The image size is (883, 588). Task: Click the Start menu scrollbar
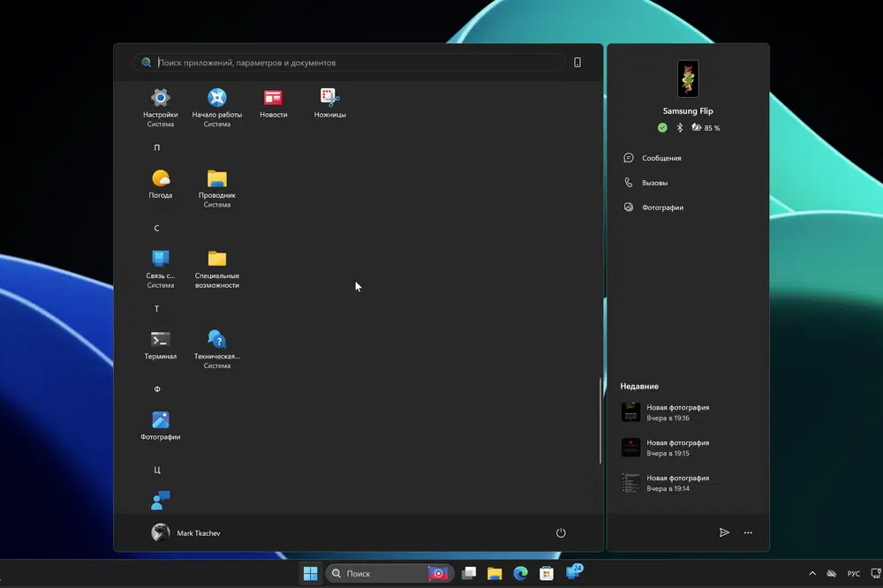point(600,421)
